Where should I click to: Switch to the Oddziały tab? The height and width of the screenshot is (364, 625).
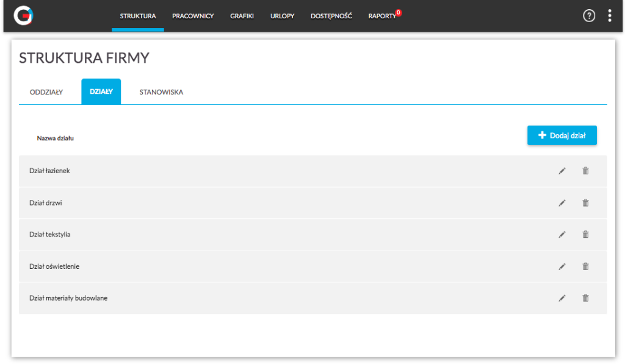[x=46, y=92]
